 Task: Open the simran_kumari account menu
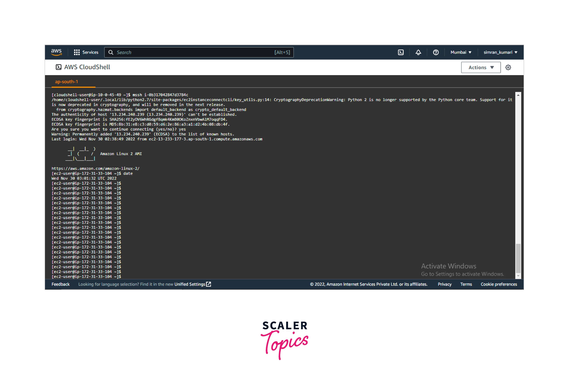click(x=500, y=52)
